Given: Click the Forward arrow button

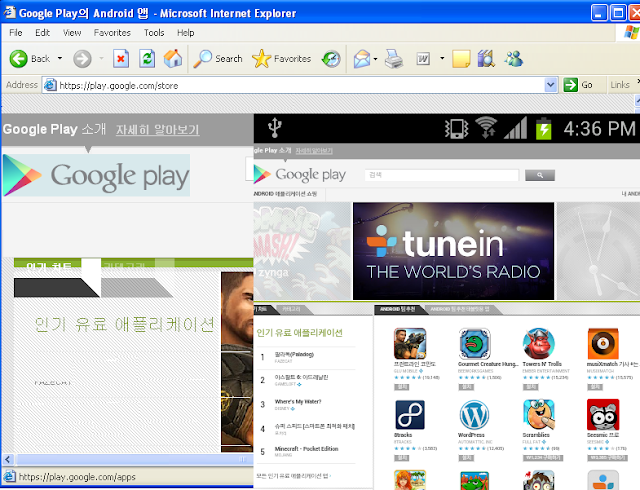Looking at the screenshot, I should (x=82, y=59).
